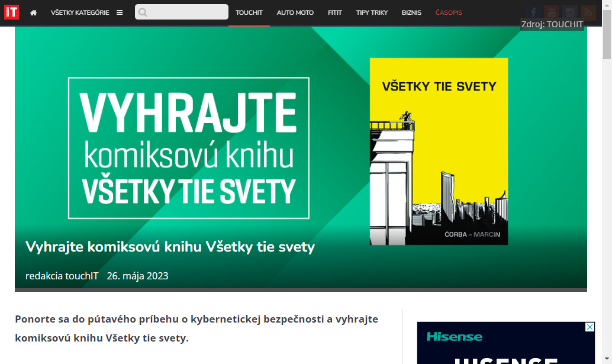Open the BIZNIS menu item
Viewport: 612px width, 364px height.
click(x=411, y=13)
